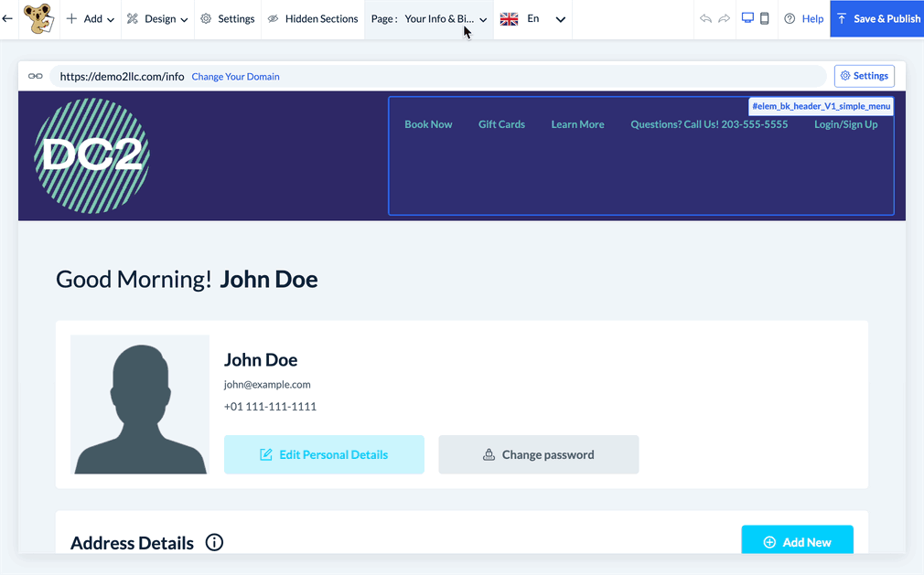Click the profile avatar silhouette

[x=140, y=404]
